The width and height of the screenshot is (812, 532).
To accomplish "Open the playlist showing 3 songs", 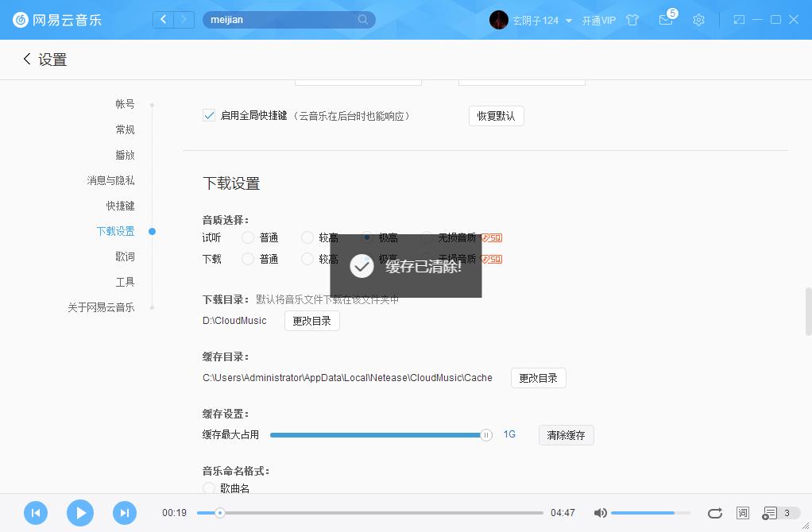I will tap(771, 513).
